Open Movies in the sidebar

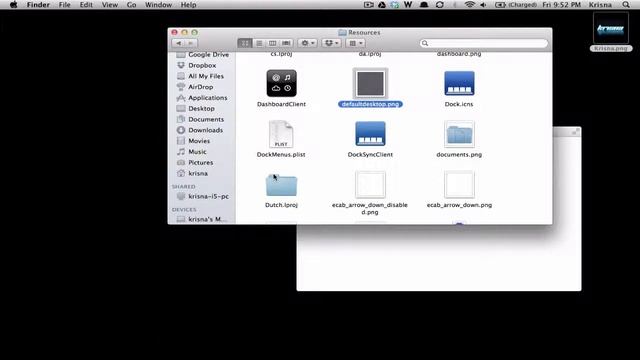pyautogui.click(x=193, y=141)
